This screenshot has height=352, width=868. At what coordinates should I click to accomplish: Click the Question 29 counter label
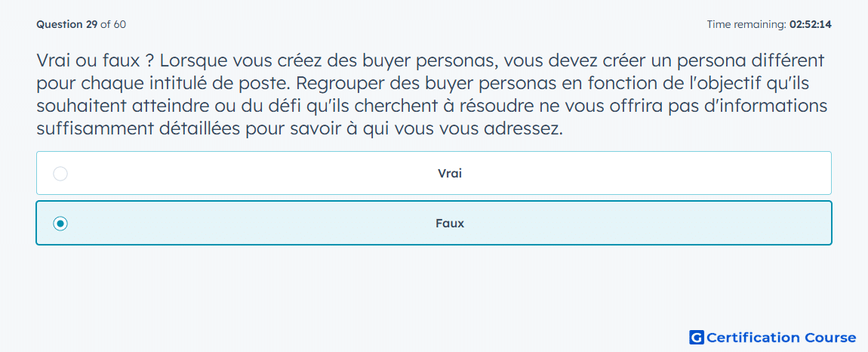click(x=67, y=24)
